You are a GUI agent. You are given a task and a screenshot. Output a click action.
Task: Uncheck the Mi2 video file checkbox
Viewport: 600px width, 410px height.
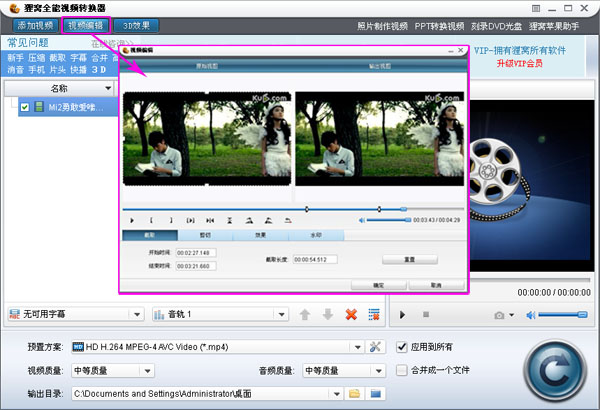click(x=25, y=107)
